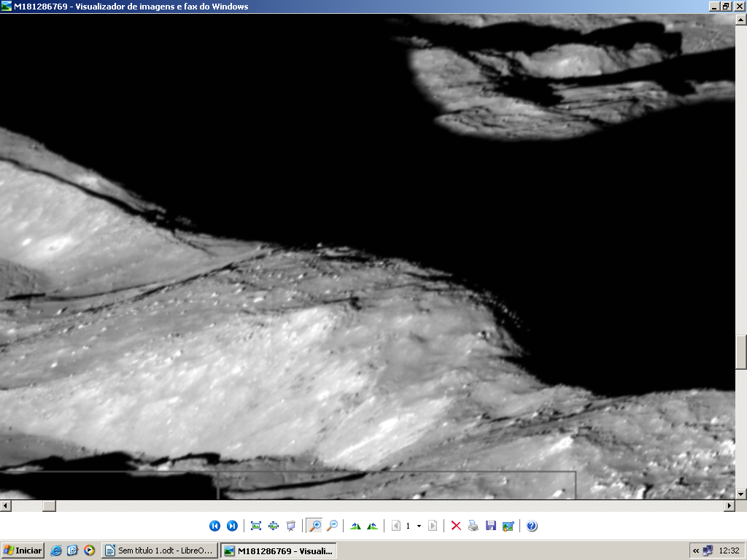Click the horizontal scrollbar right arrow
The height and width of the screenshot is (560, 747).
(x=729, y=505)
